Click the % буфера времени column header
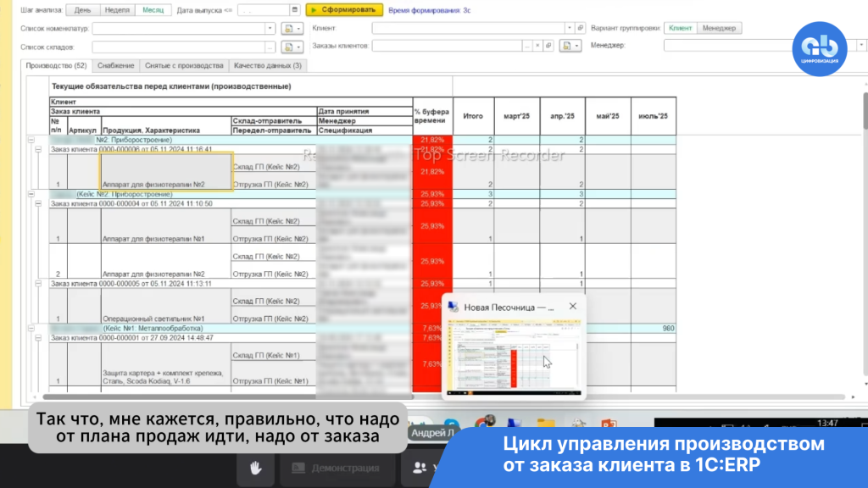Screen dimensions: 868x488 tap(431, 116)
